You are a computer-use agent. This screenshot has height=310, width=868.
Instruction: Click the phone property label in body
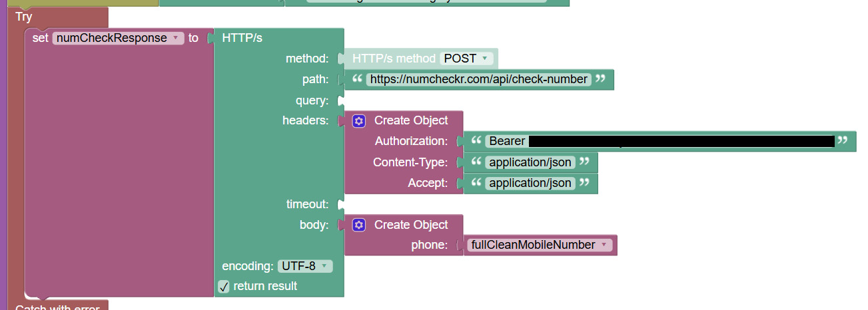click(x=429, y=245)
